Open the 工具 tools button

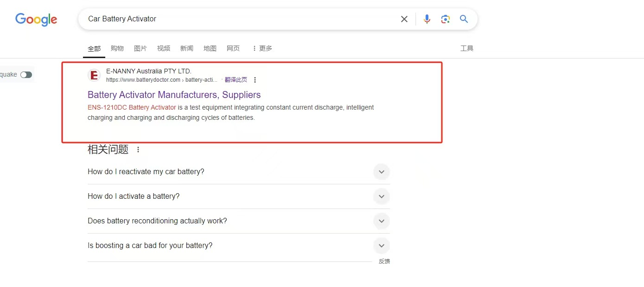467,48
